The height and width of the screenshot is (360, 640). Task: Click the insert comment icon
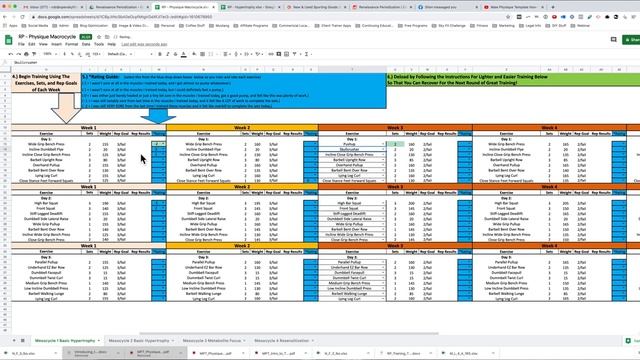(x=279, y=54)
